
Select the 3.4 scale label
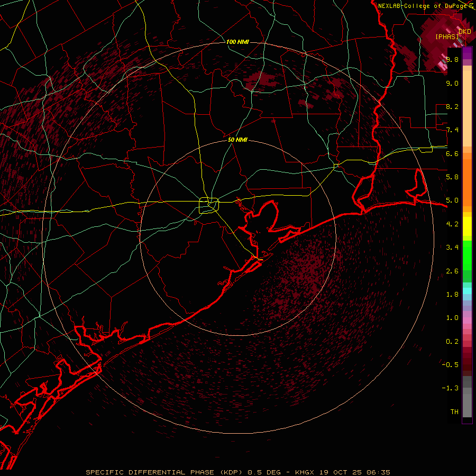[452, 247]
